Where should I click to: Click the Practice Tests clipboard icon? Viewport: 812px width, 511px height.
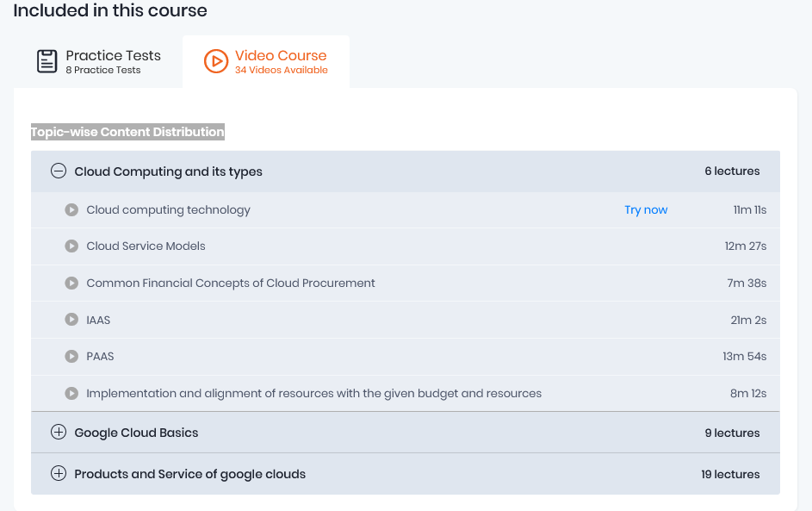click(46, 61)
